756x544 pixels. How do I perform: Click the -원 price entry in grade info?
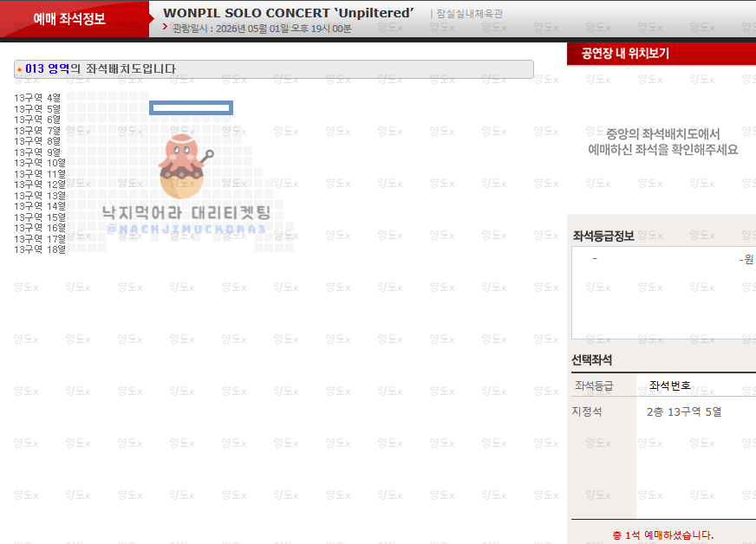[746, 260]
